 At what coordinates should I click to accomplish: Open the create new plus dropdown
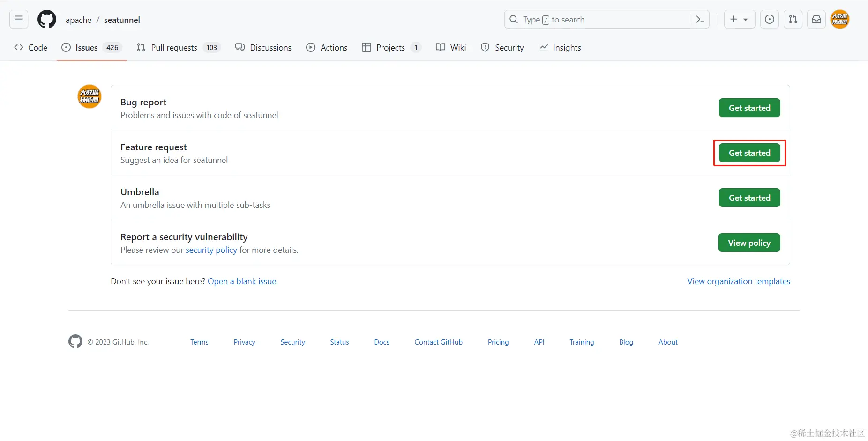[739, 19]
